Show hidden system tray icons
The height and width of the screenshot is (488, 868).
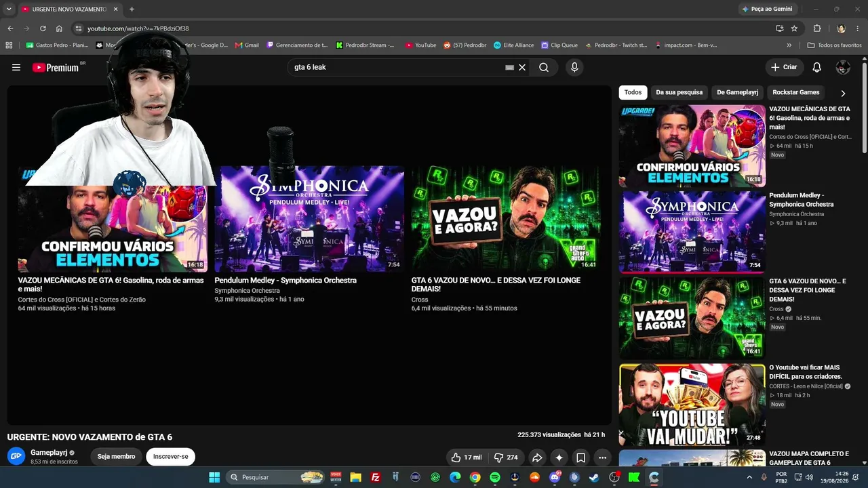point(749,477)
